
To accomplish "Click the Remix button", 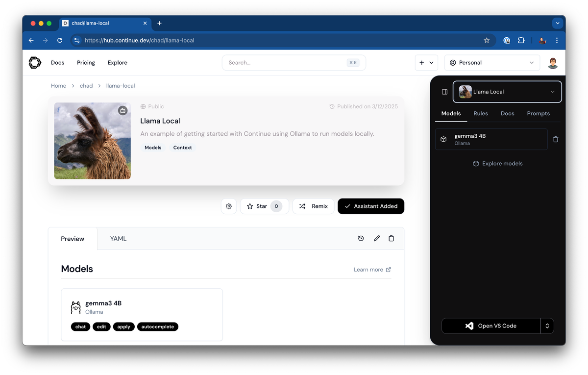I will pyautogui.click(x=313, y=206).
